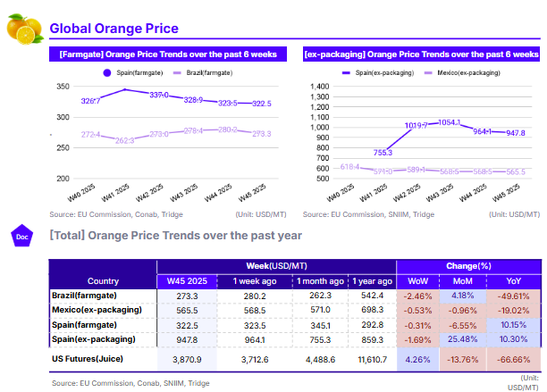Click the highlighted 25.48% MoM cell
The image size is (547, 392).
point(463,339)
